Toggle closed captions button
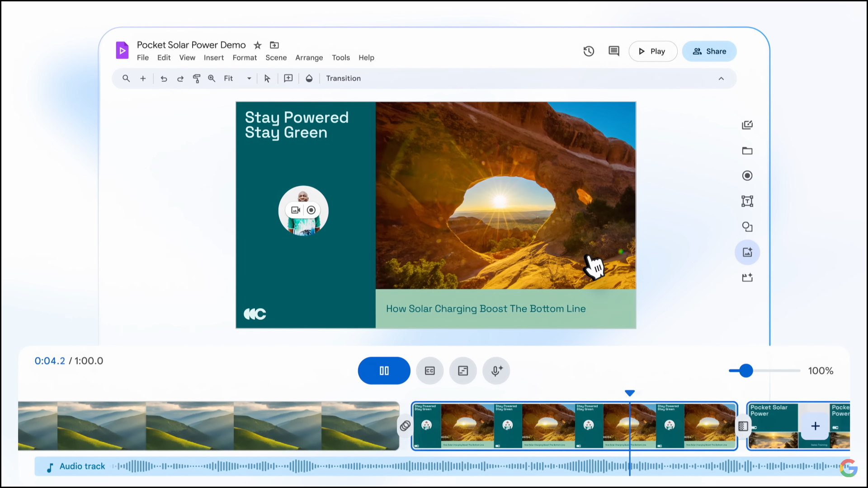The width and height of the screenshot is (868, 488). (x=429, y=371)
